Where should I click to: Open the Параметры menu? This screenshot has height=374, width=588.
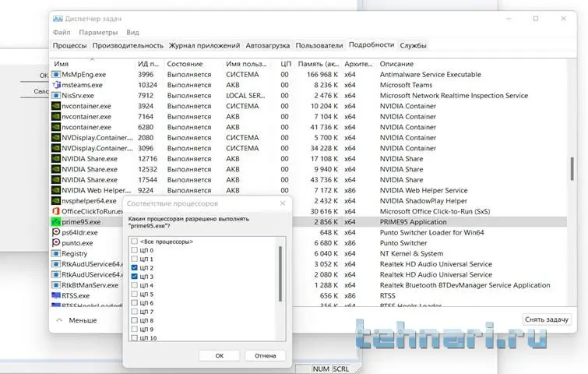pyautogui.click(x=98, y=32)
